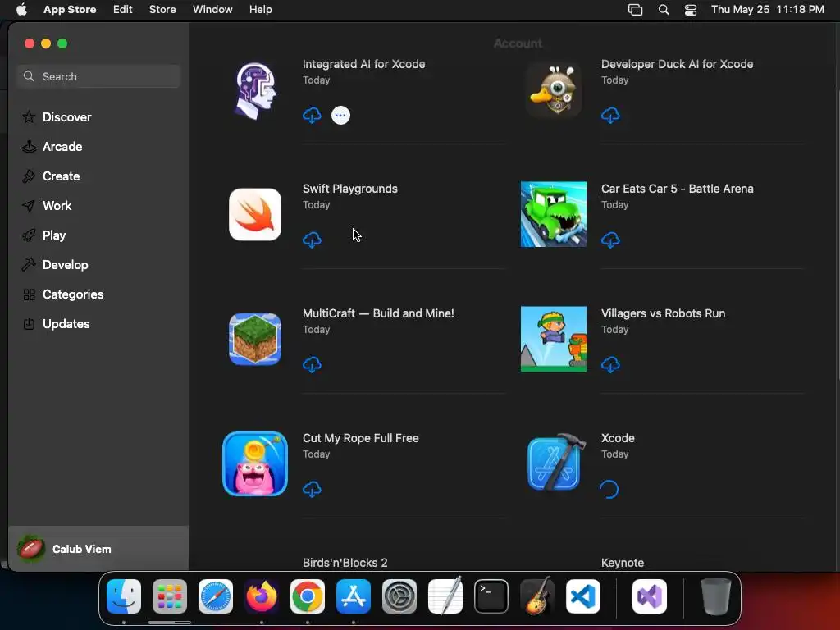
Task: Download Swift Playgrounds via cloud icon
Action: click(x=312, y=240)
